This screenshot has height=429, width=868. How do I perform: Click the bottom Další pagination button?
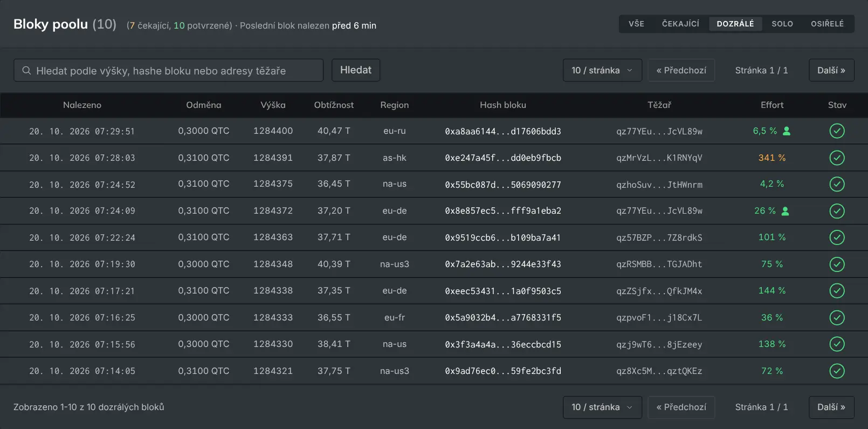[831, 407]
